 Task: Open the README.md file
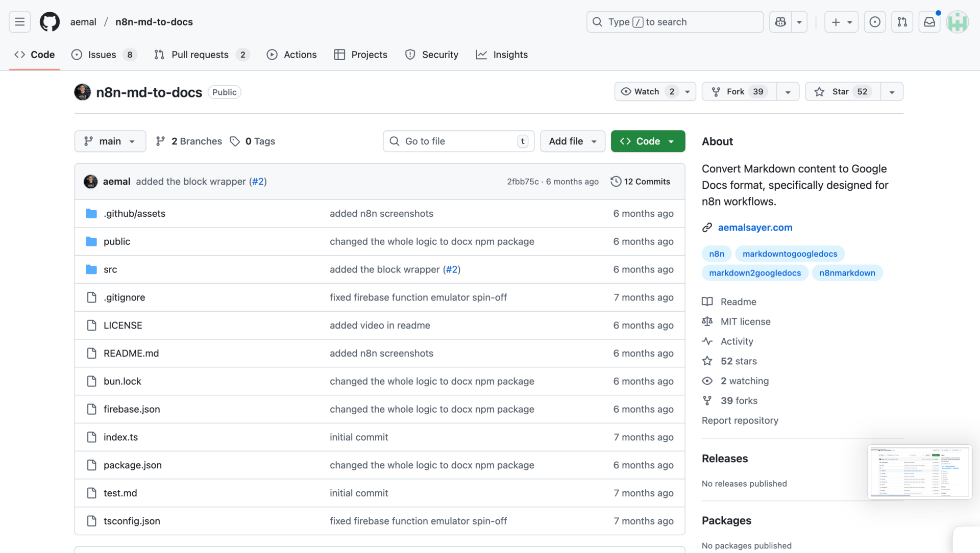click(131, 353)
